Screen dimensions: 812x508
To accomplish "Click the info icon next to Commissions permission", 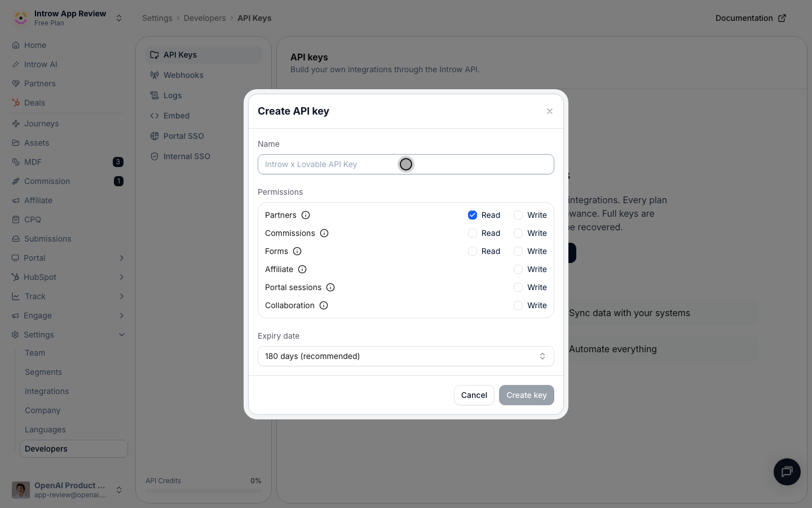I will point(324,233).
